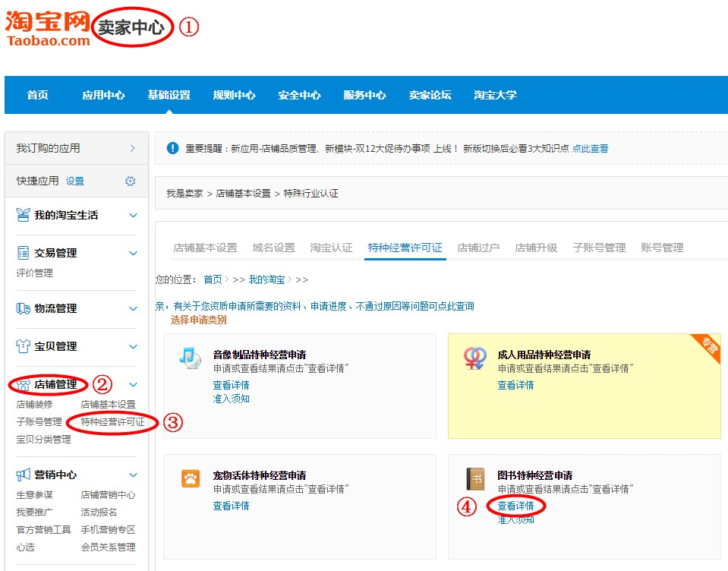728x571 pixels.
Task: Collapse 交易管理 chevron
Action: point(134,253)
